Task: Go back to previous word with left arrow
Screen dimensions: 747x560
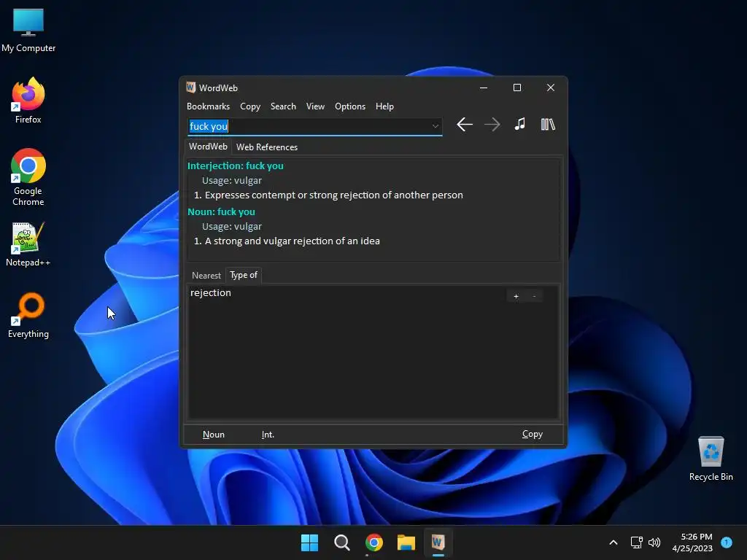Action: 465,125
